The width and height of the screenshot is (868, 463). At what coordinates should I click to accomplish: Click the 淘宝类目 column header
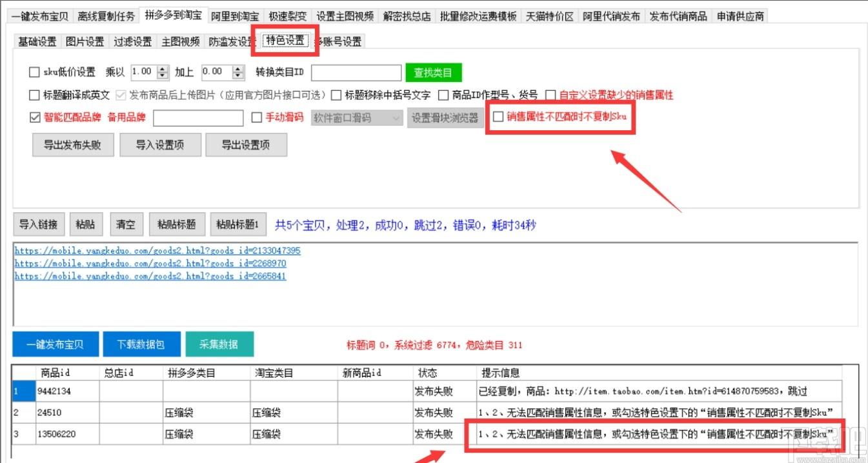294,373
